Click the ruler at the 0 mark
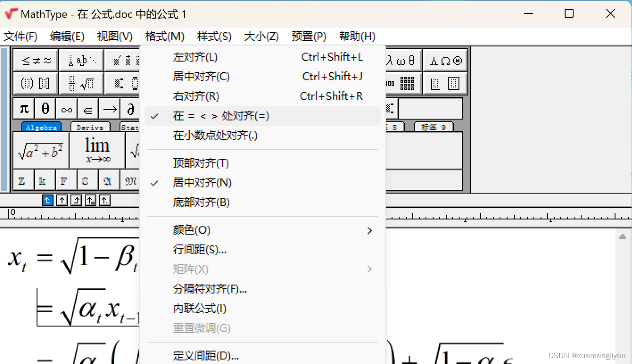Viewport: 632px width, 364px height. point(13,212)
